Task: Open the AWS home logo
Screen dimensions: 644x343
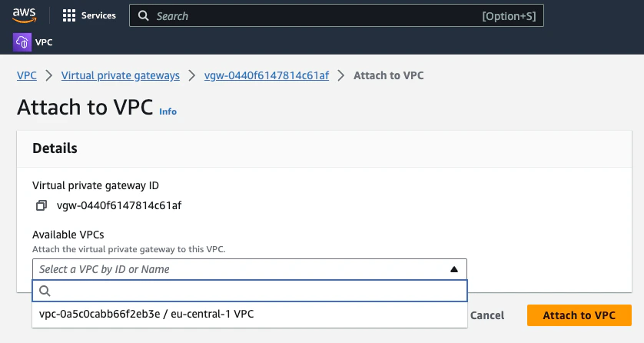Action: [x=25, y=15]
